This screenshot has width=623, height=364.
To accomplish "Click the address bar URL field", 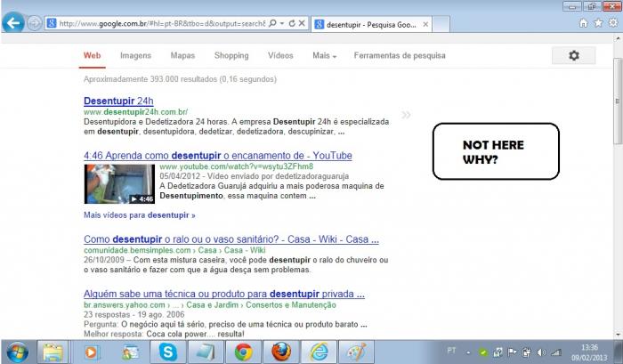I will pos(162,23).
